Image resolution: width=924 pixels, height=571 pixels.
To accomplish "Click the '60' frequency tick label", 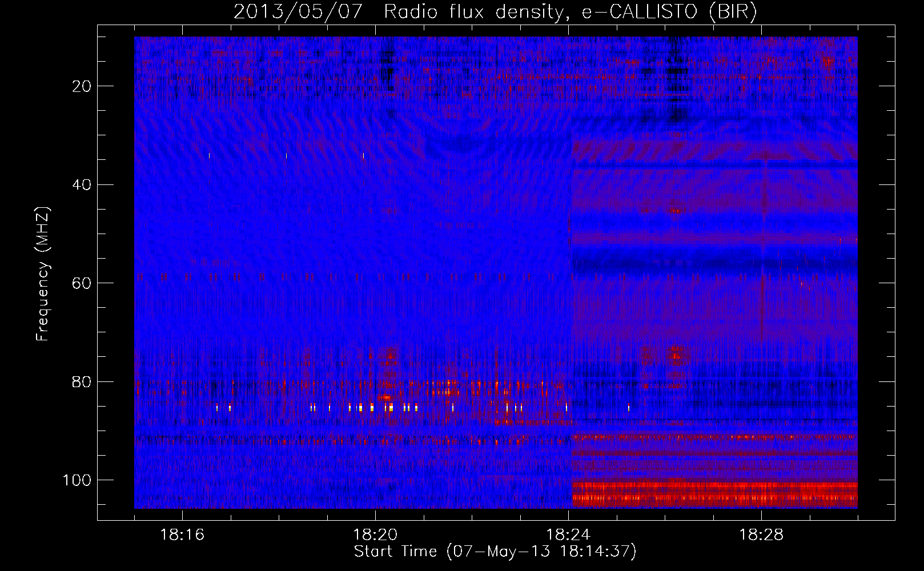I will (x=82, y=283).
